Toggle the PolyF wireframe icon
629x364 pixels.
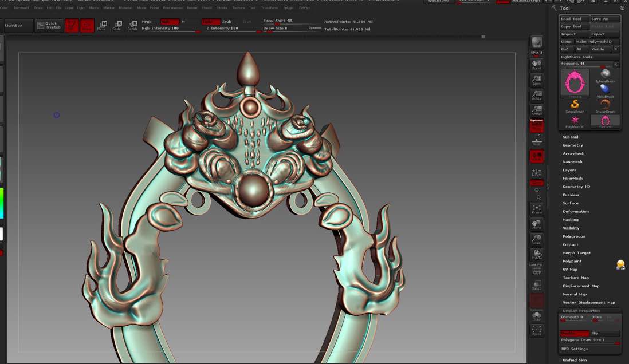[537, 270]
